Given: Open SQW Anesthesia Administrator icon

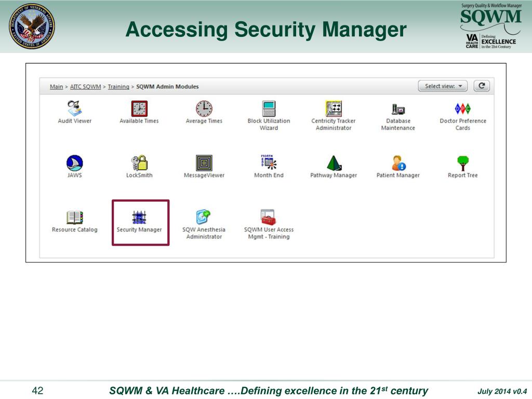Looking at the screenshot, I should (x=204, y=217).
